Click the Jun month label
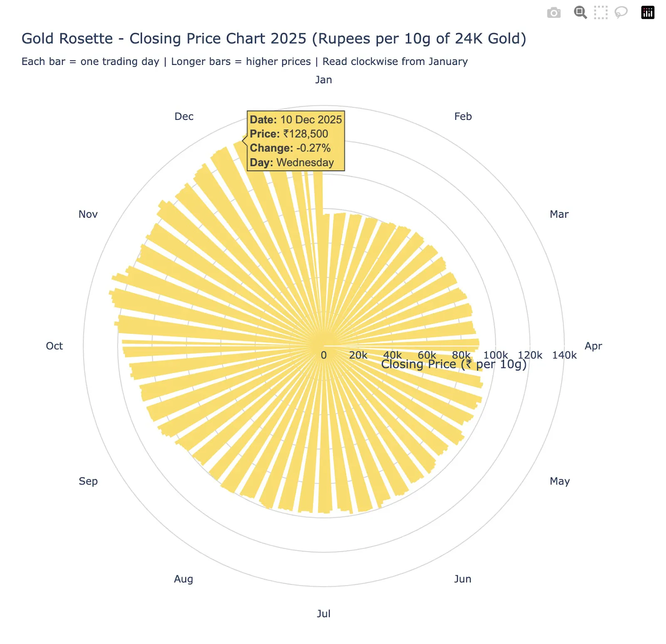 click(x=463, y=579)
